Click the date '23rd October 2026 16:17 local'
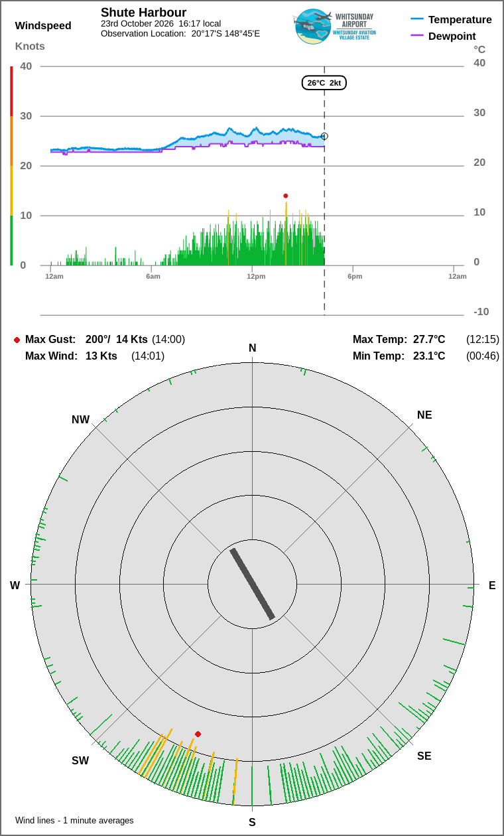 click(x=160, y=23)
